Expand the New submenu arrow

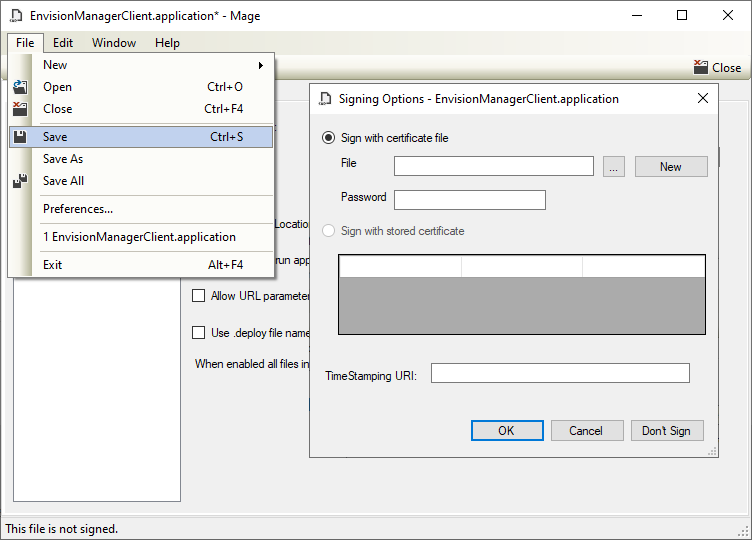[261, 65]
